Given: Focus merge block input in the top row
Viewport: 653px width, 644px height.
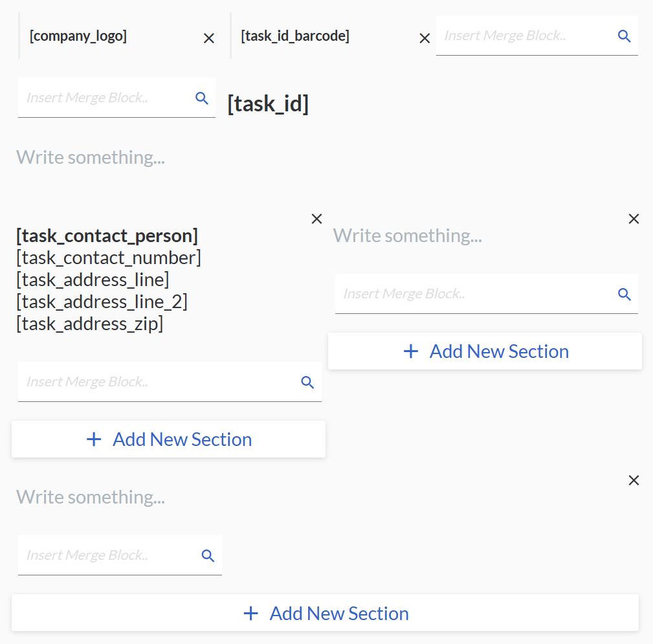Looking at the screenshot, I should tap(524, 36).
